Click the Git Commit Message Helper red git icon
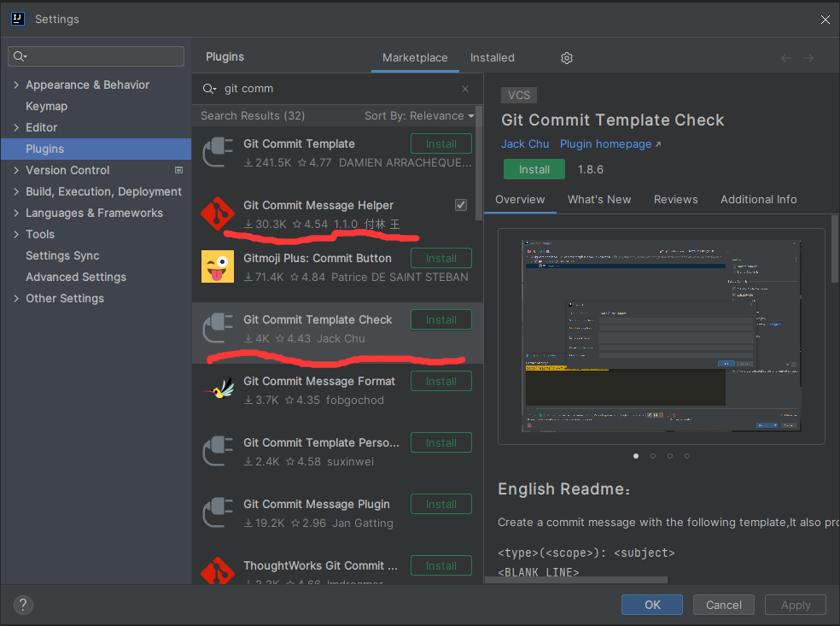840x626 pixels. point(218,214)
